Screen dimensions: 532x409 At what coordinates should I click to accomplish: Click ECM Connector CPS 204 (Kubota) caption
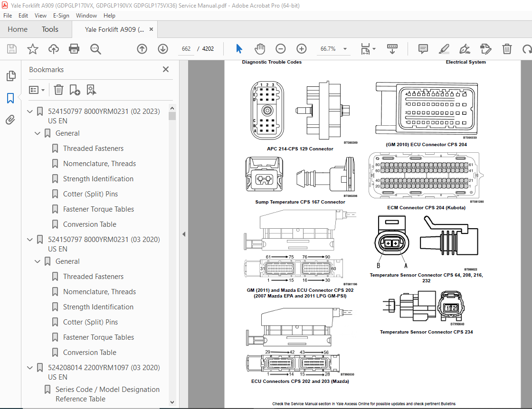pyautogui.click(x=426, y=208)
